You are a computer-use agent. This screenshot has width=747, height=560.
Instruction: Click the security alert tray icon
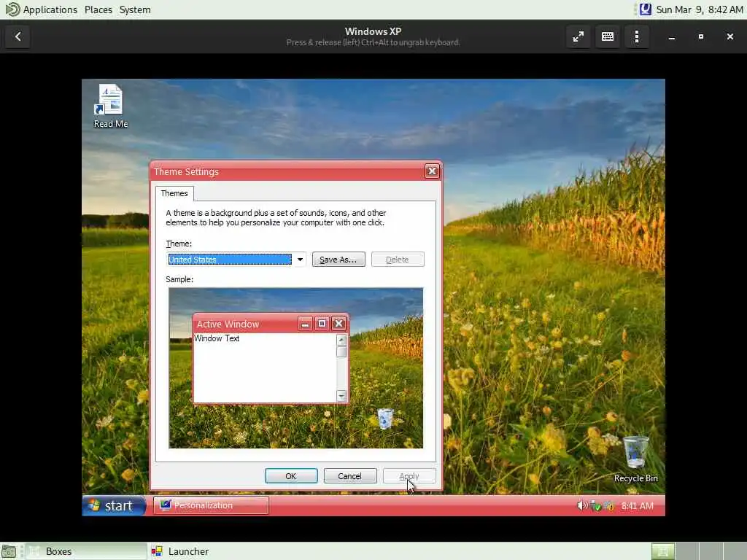(609, 506)
